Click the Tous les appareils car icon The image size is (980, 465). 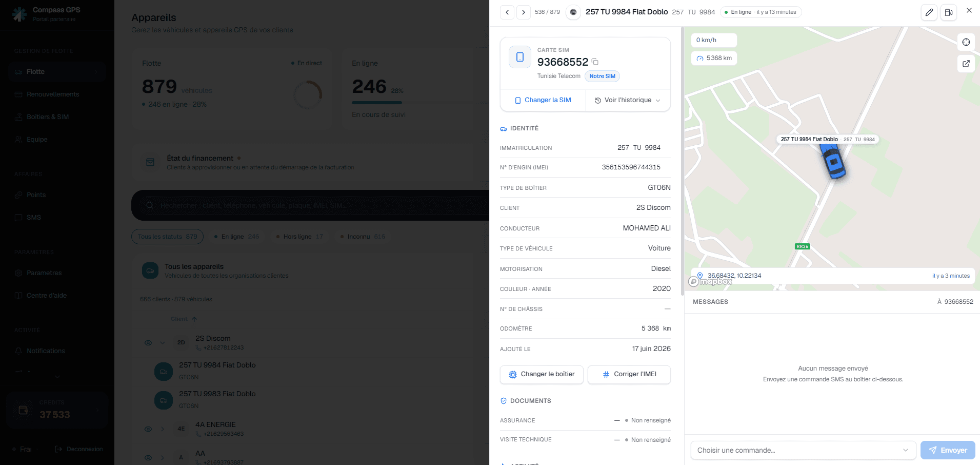point(150,270)
